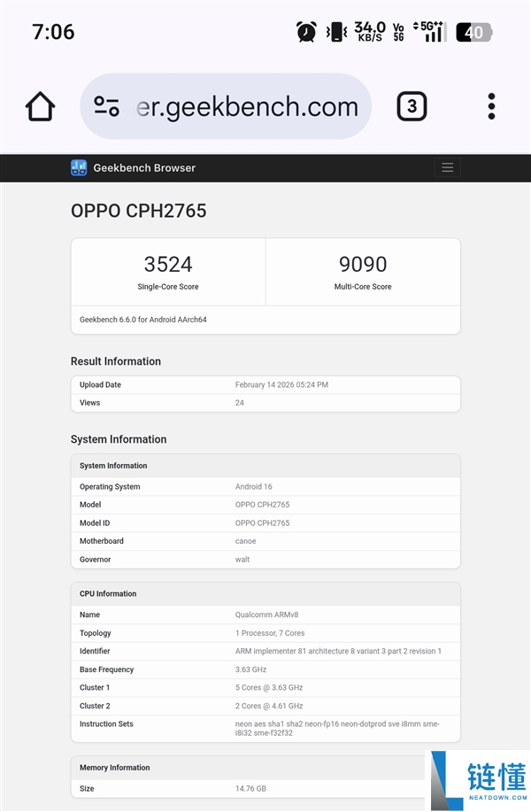Viewport: 531px width, 812px height.
Task: Select Cluster 1 value 5 Cores @ 3.63 GHz
Action: pyautogui.click(x=269, y=687)
